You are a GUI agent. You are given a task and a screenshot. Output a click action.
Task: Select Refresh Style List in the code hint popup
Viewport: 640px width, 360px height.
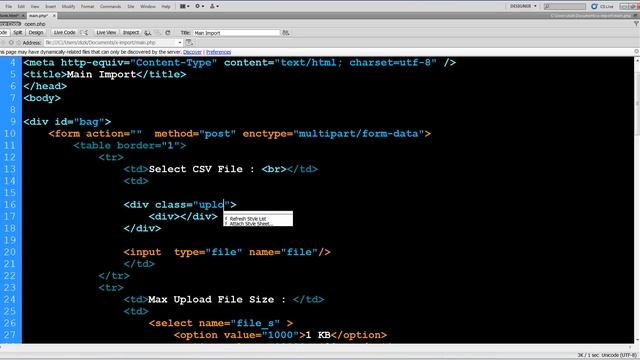pos(248,219)
